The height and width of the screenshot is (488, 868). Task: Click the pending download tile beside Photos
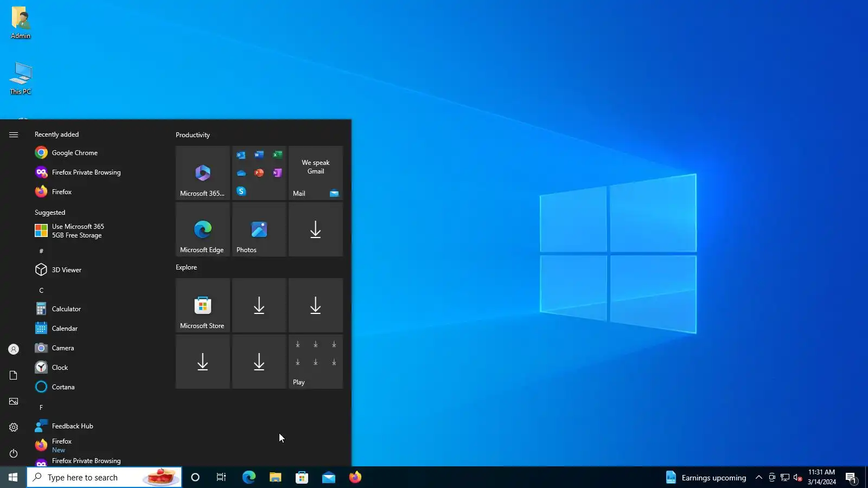316,229
